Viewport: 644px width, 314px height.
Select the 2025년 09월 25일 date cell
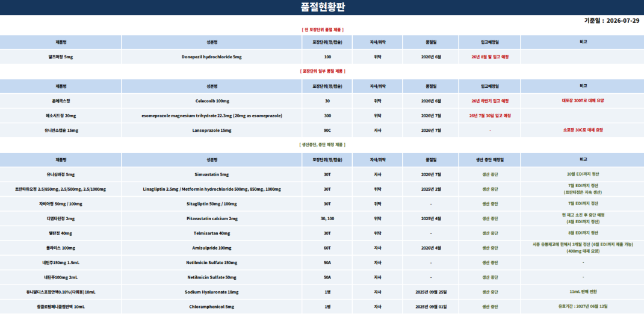431,292
